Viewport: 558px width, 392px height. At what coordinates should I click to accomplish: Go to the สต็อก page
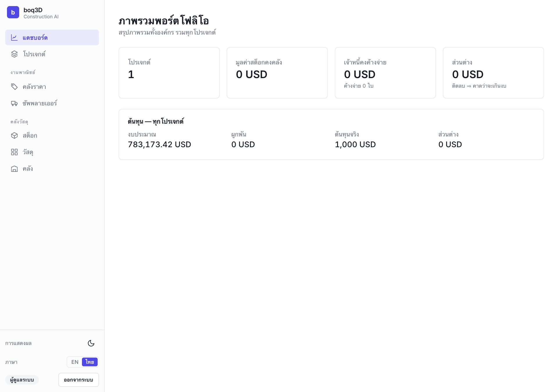(52, 136)
